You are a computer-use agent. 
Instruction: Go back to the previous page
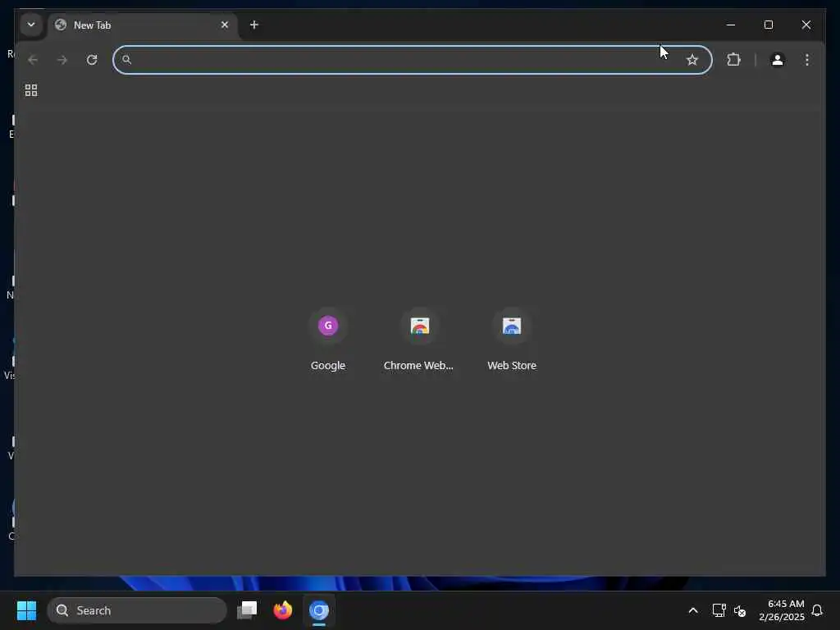33,59
